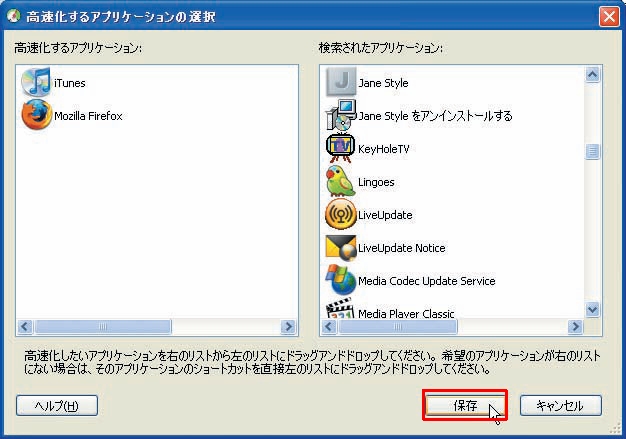Click the right list's vertical scrollbar thumb

(592, 151)
